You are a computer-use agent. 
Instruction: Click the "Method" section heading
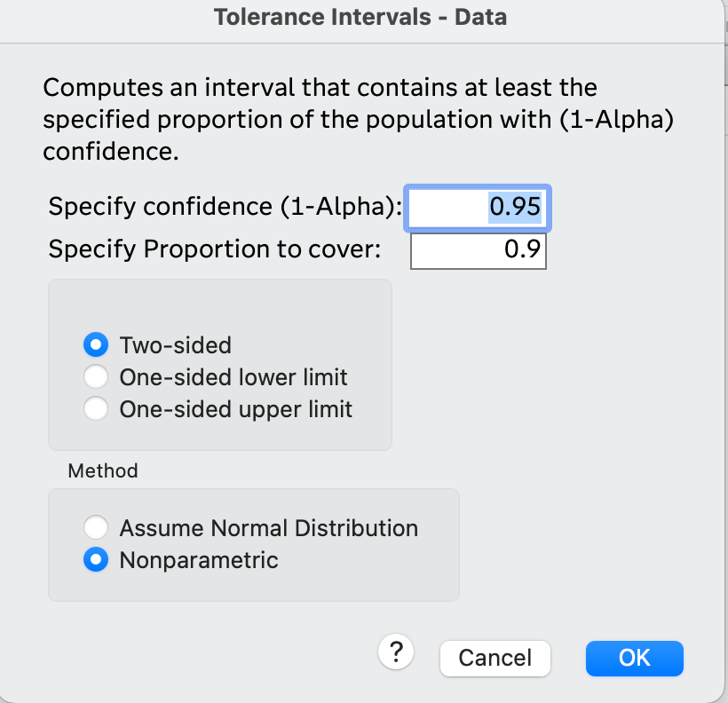[x=103, y=470]
